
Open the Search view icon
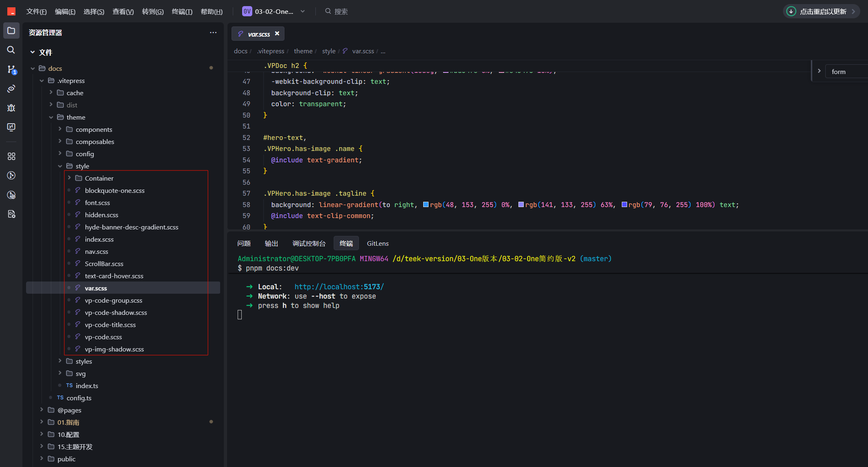pos(11,50)
